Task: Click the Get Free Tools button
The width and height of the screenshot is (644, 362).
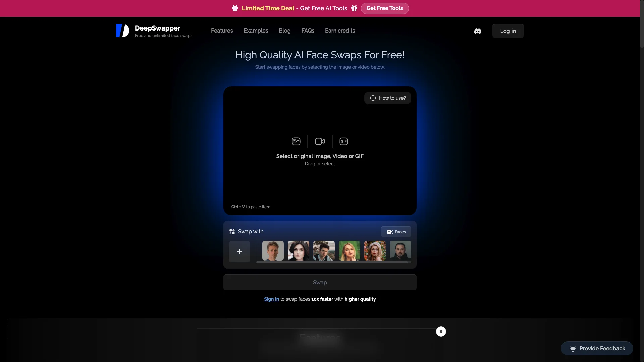Action: (x=385, y=8)
